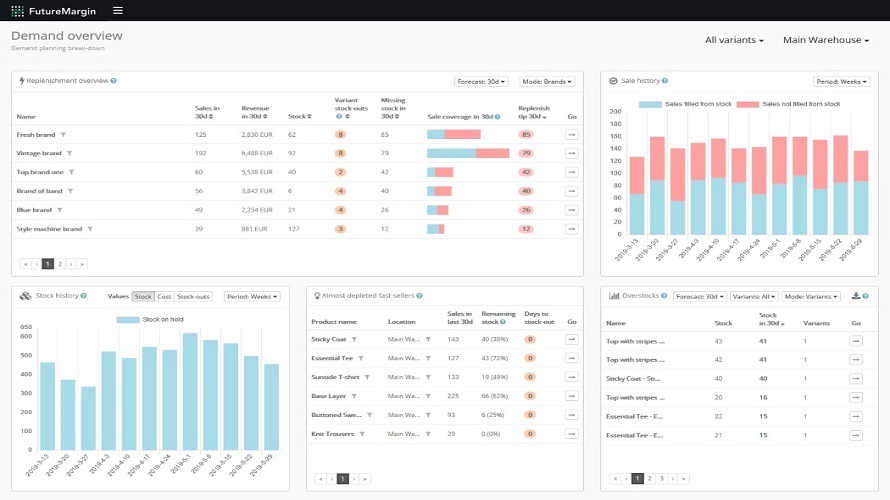Image resolution: width=890 pixels, height=500 pixels.
Task: Go to page 2 of Overstocks
Action: click(x=649, y=478)
